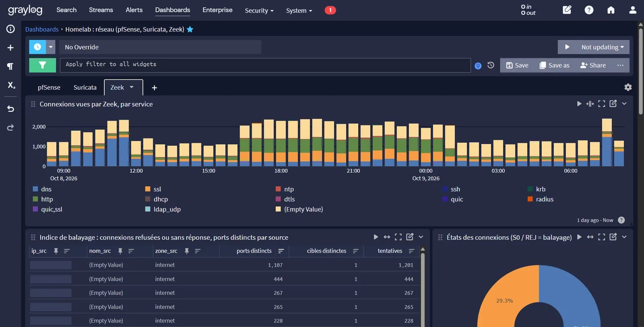Click the green filter funnel button

coord(42,65)
